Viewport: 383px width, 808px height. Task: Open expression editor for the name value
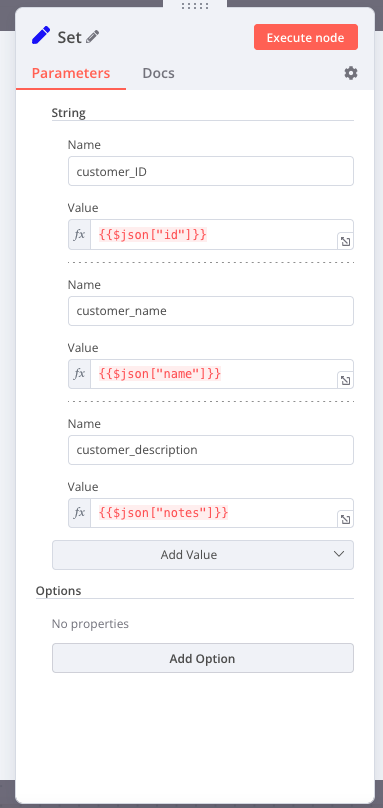[345, 380]
